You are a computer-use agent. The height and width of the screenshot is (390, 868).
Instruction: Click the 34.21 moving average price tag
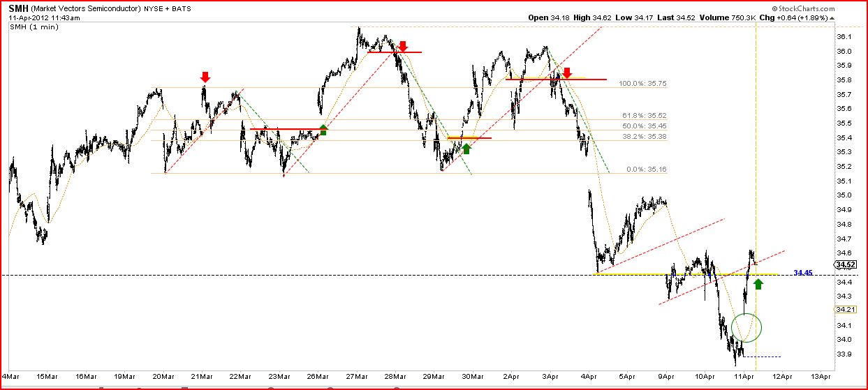[x=846, y=309]
